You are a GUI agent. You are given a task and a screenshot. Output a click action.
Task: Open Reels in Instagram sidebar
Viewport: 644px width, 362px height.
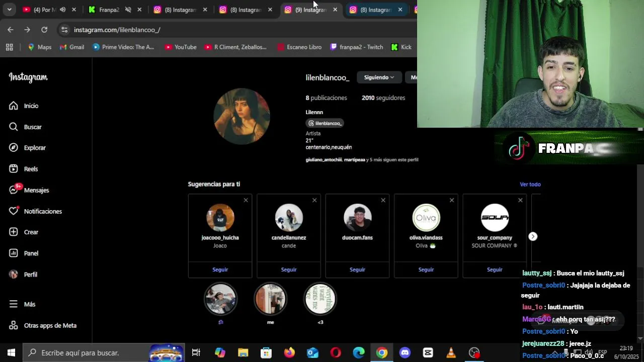coord(23,169)
